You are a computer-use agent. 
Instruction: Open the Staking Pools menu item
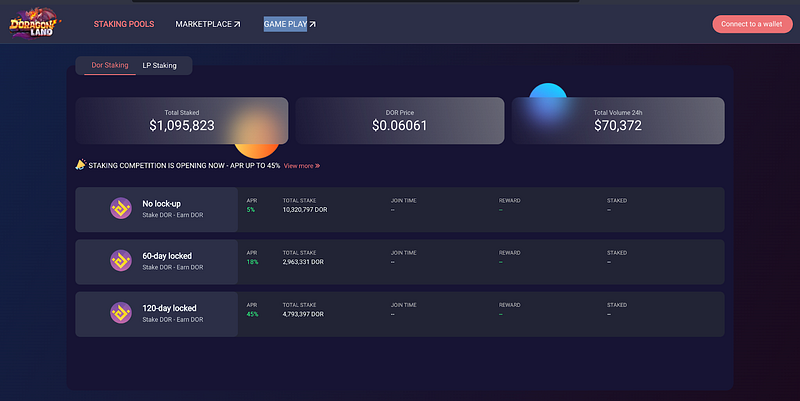click(x=124, y=24)
